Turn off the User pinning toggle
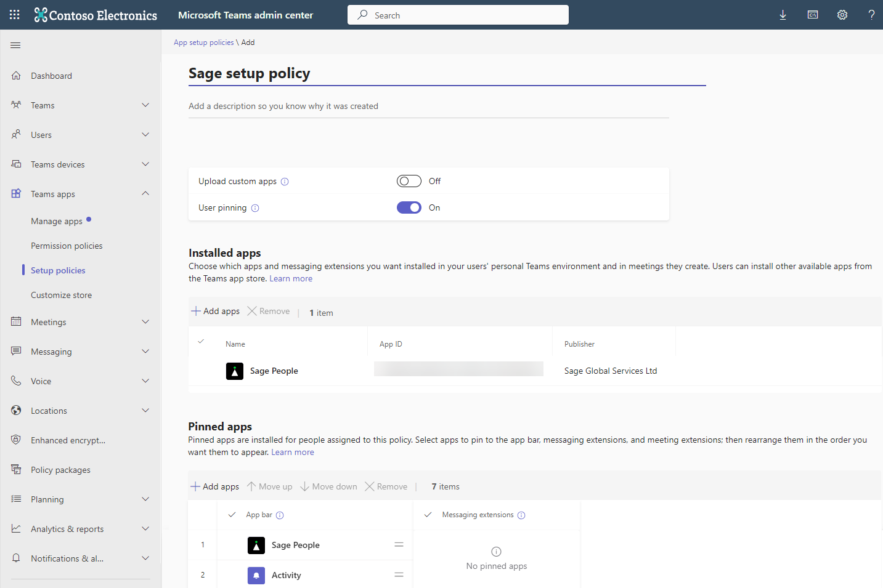883x588 pixels. click(x=409, y=207)
